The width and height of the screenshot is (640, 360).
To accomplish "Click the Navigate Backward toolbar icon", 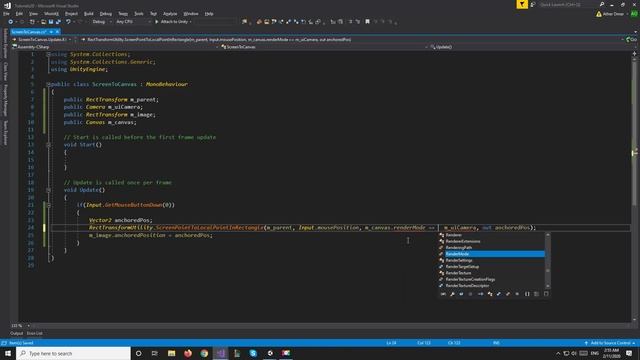I will coord(11,22).
